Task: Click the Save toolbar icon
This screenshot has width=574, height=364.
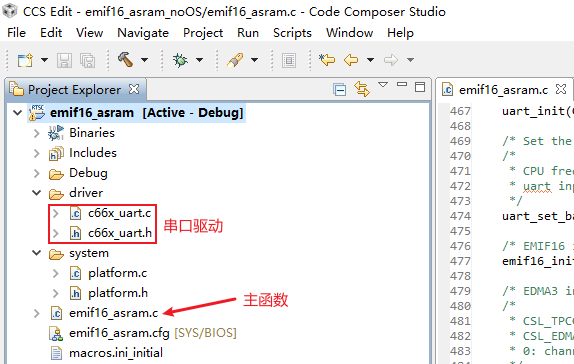Action: click(64, 60)
